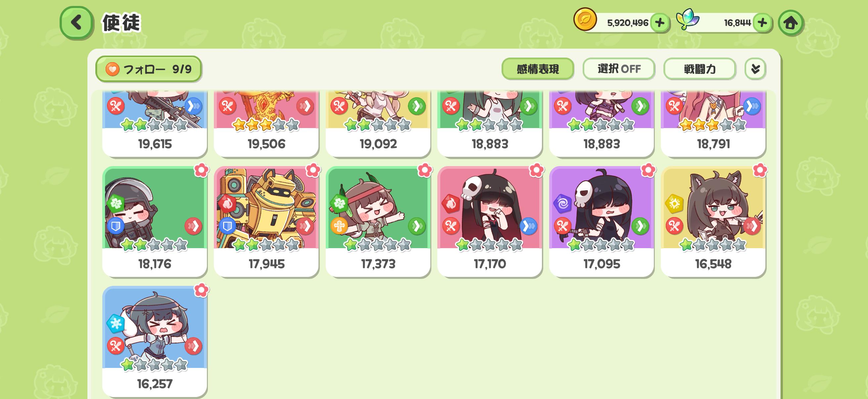Click the shield role icon on the 18,176 card
Image resolution: width=868 pixels, height=399 pixels.
tap(116, 226)
